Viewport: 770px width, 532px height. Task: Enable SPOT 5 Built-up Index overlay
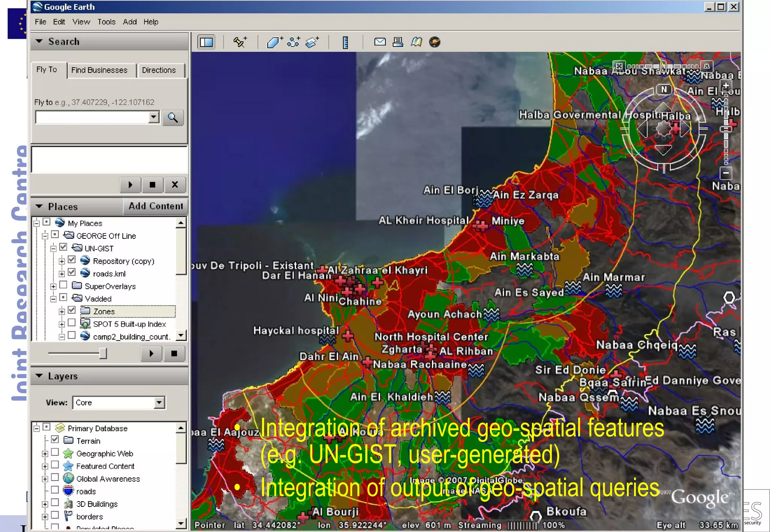click(72, 323)
